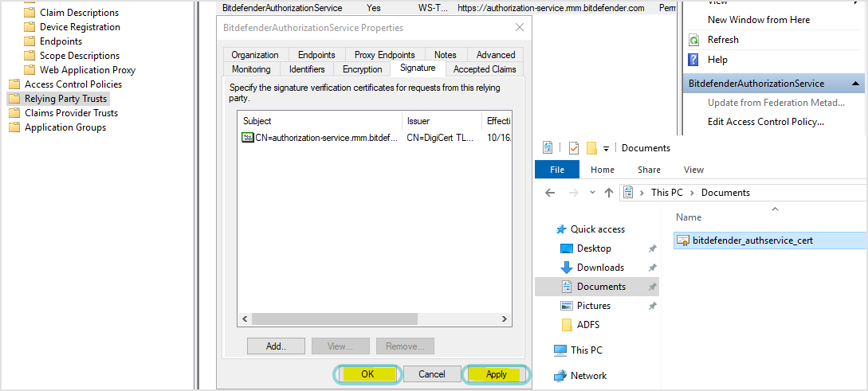Open Desktop in navigation pane
868x391 pixels.
point(594,248)
